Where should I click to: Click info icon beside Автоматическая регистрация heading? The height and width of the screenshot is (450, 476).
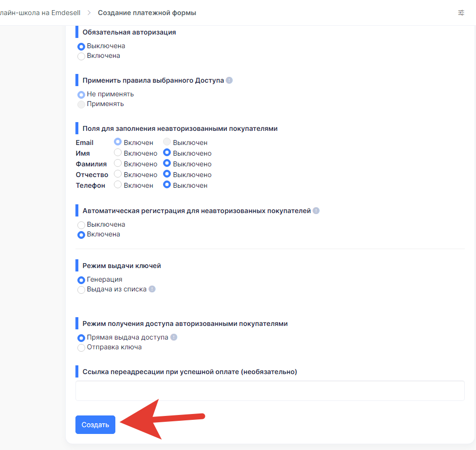[x=316, y=211]
